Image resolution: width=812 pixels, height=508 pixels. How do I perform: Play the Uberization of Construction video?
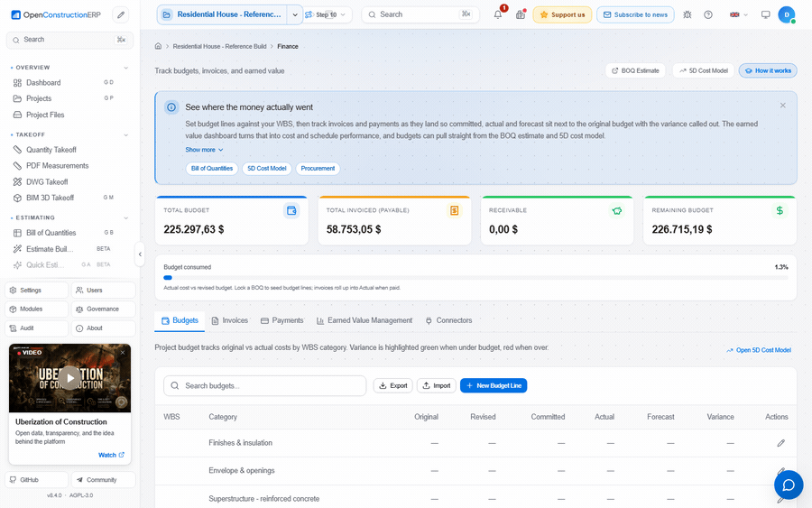tap(69, 378)
